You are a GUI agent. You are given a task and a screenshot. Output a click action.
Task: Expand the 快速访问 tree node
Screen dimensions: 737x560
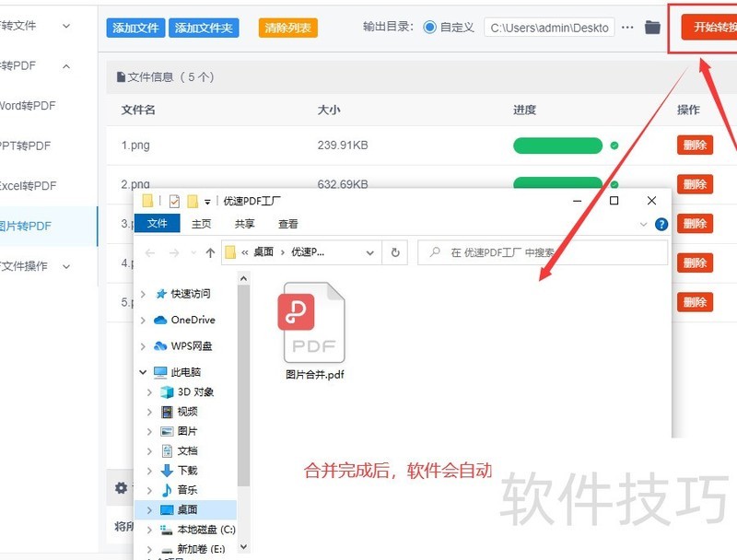(x=143, y=294)
